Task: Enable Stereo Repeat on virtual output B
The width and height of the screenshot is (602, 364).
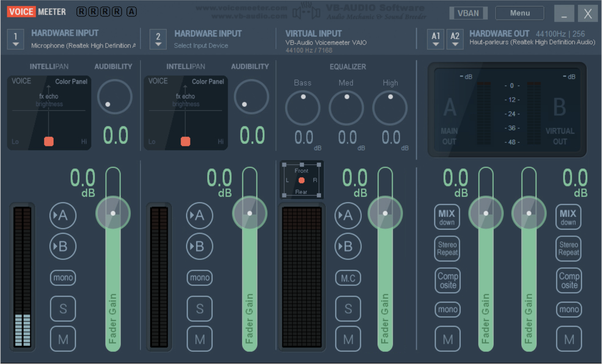Action: (568, 248)
